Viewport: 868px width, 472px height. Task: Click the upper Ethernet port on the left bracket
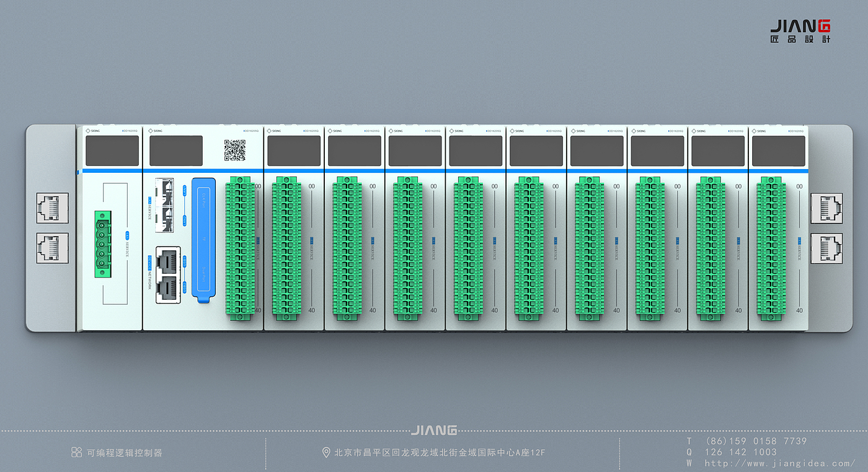coord(53,208)
